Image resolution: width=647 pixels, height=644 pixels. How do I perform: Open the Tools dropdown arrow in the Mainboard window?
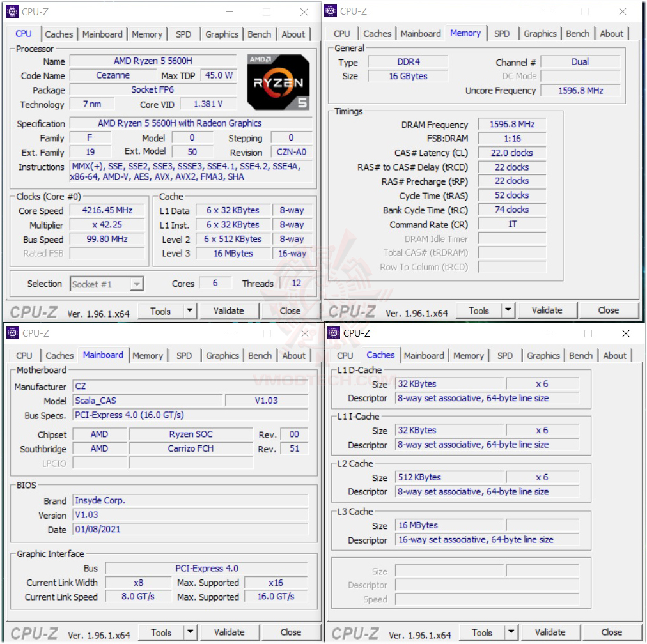point(191,632)
